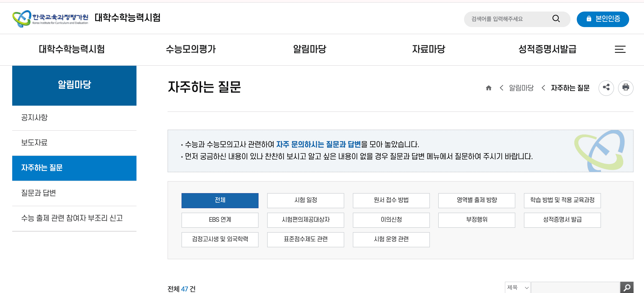Select the 전체 category filter

pyautogui.click(x=220, y=200)
